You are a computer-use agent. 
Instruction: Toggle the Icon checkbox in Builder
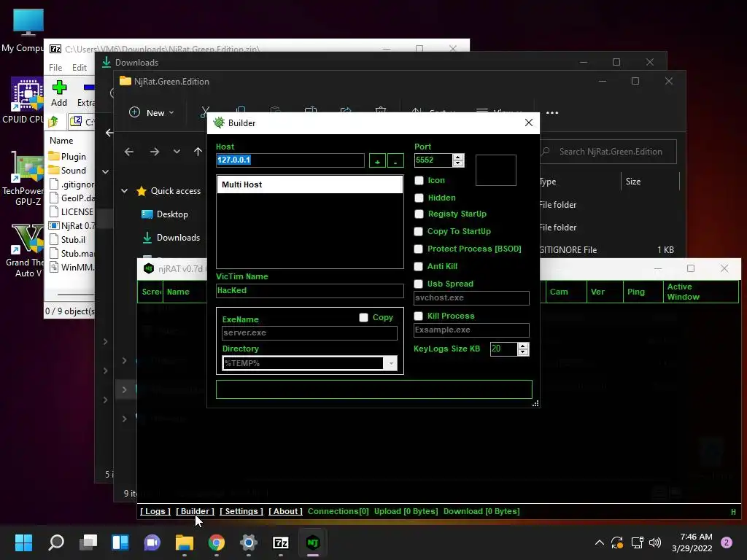(x=419, y=181)
